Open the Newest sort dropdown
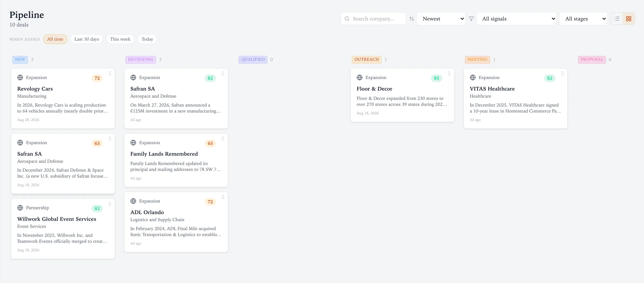Image resolution: width=644 pixels, height=283 pixels. (441, 19)
